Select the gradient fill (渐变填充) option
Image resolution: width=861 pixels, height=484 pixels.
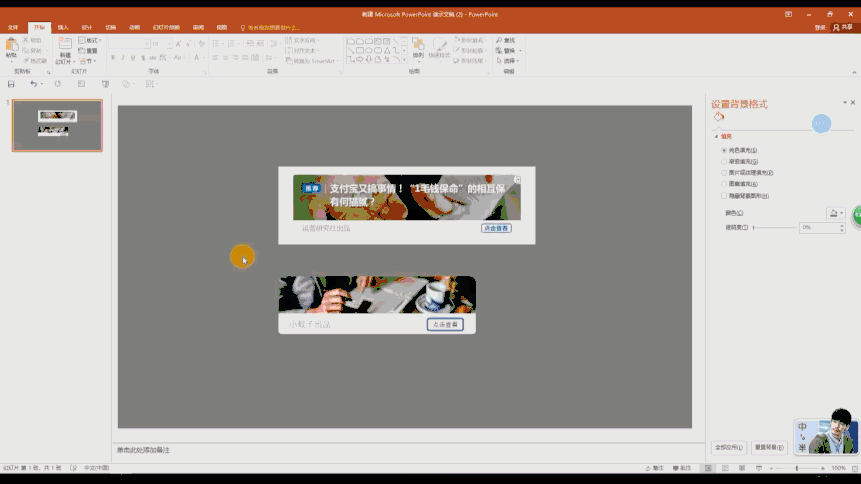click(724, 161)
